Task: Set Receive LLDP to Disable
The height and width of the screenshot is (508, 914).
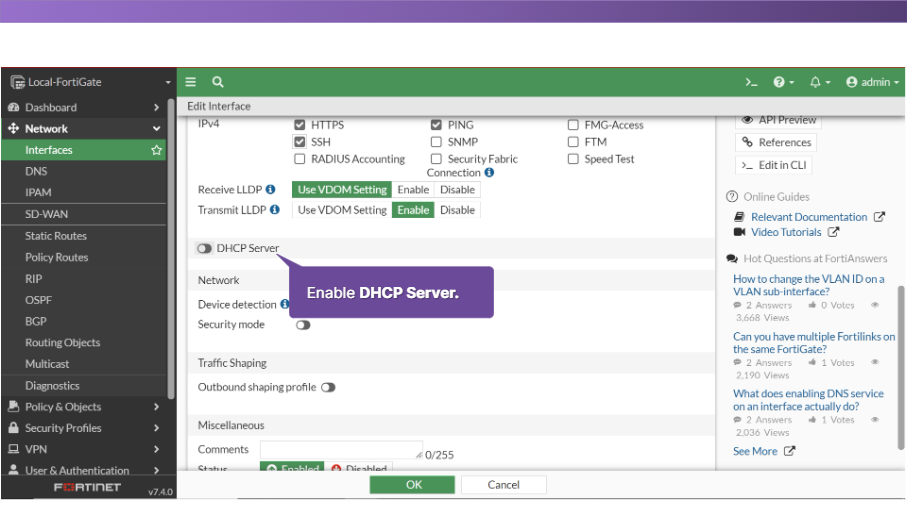Action: pos(458,190)
